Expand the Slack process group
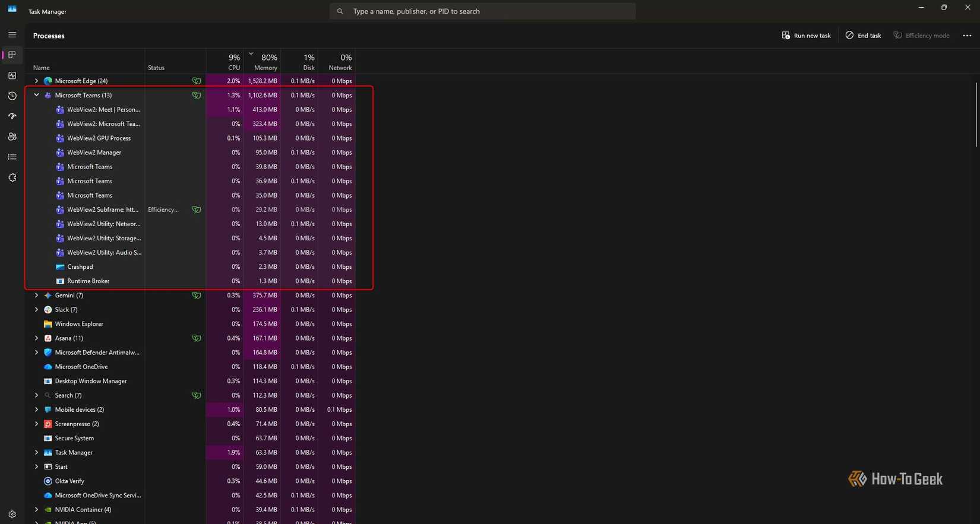 tap(36, 310)
